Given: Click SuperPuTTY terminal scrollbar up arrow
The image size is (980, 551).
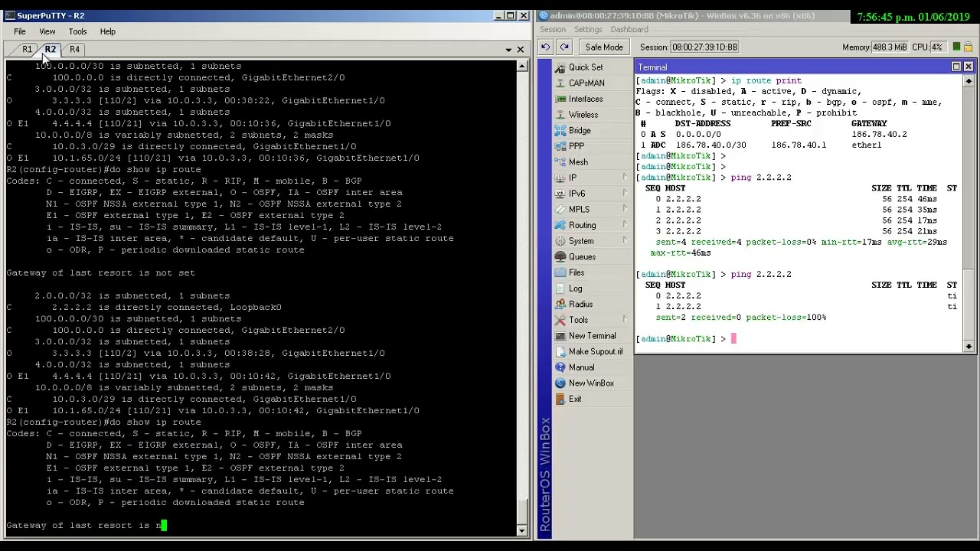Looking at the screenshot, I should tap(523, 67).
